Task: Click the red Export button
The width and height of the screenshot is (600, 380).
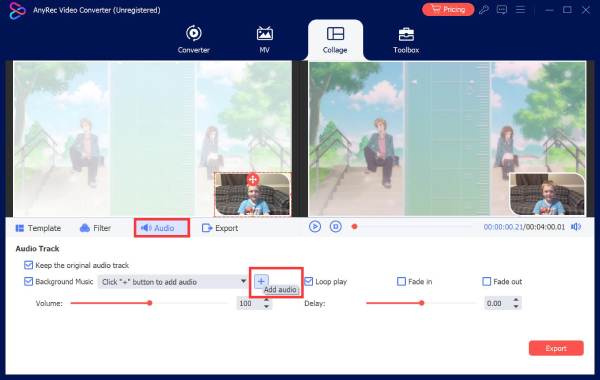Action: (556, 348)
